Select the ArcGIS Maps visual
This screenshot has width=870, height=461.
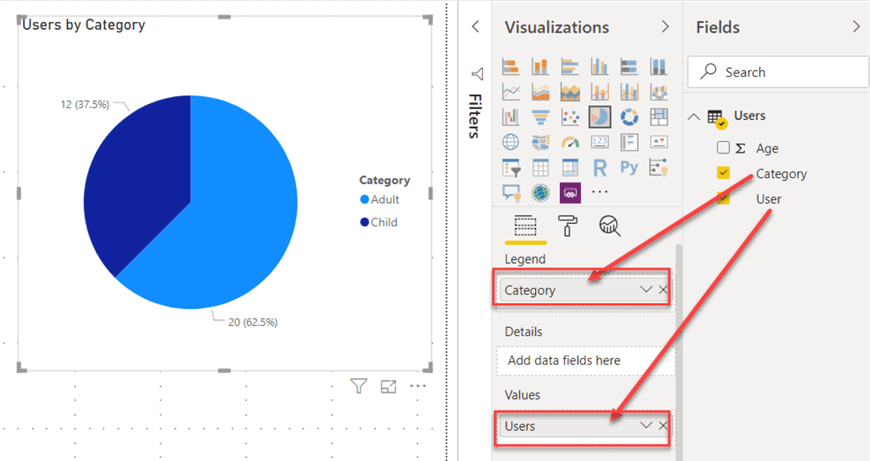(540, 192)
